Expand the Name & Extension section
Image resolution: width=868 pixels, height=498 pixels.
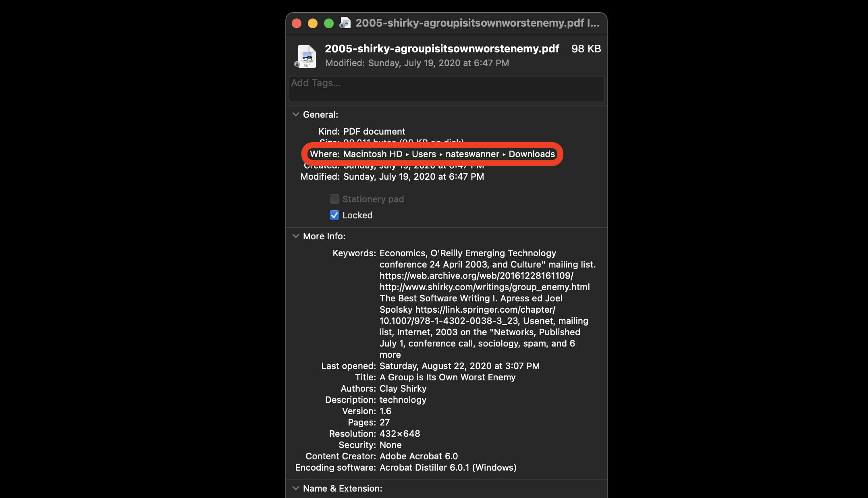click(295, 488)
